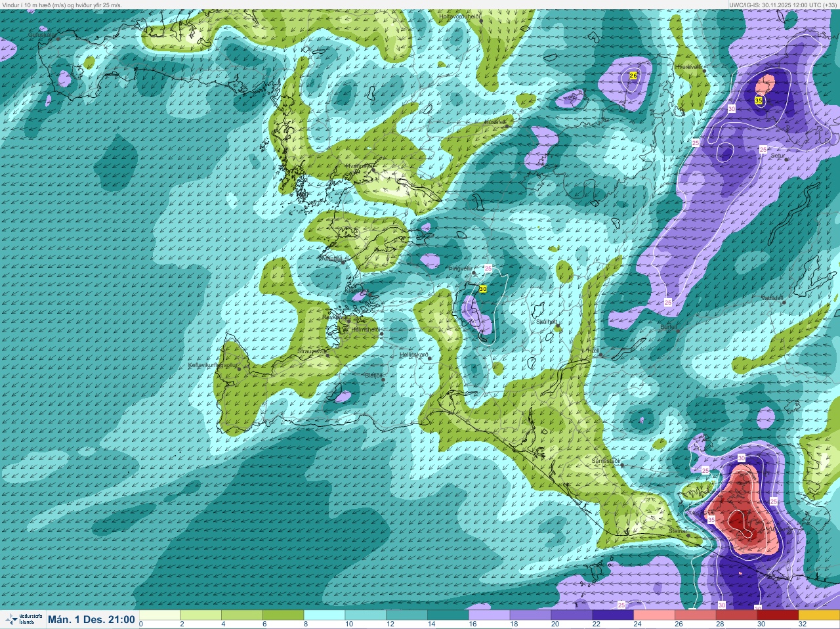Click the Setur station label
The image size is (840, 629).
click(777, 156)
